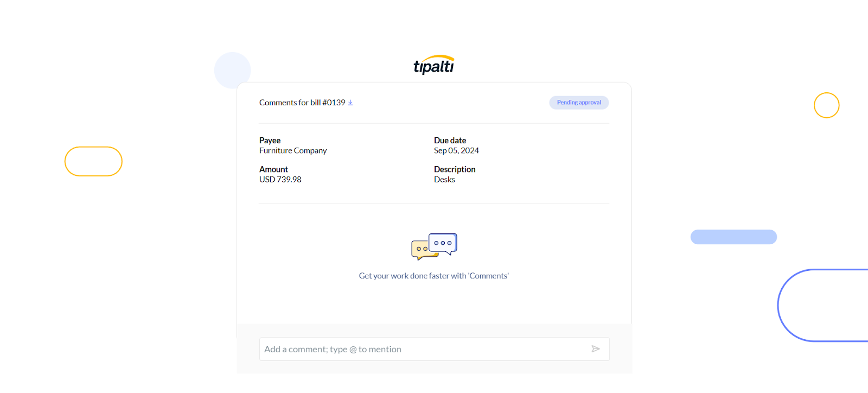This screenshot has height=393, width=868.
Task: Focus the 'Add a comment' input field
Action: point(423,349)
